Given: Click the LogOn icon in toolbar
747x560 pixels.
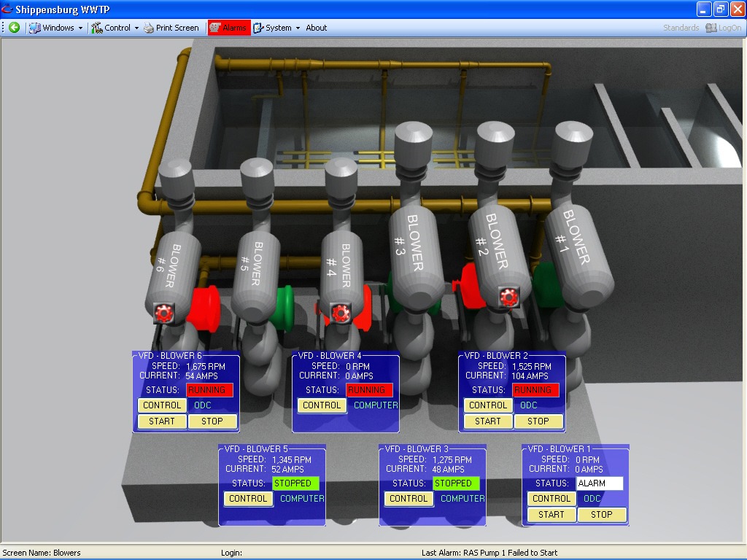Looking at the screenshot, I should click(712, 28).
